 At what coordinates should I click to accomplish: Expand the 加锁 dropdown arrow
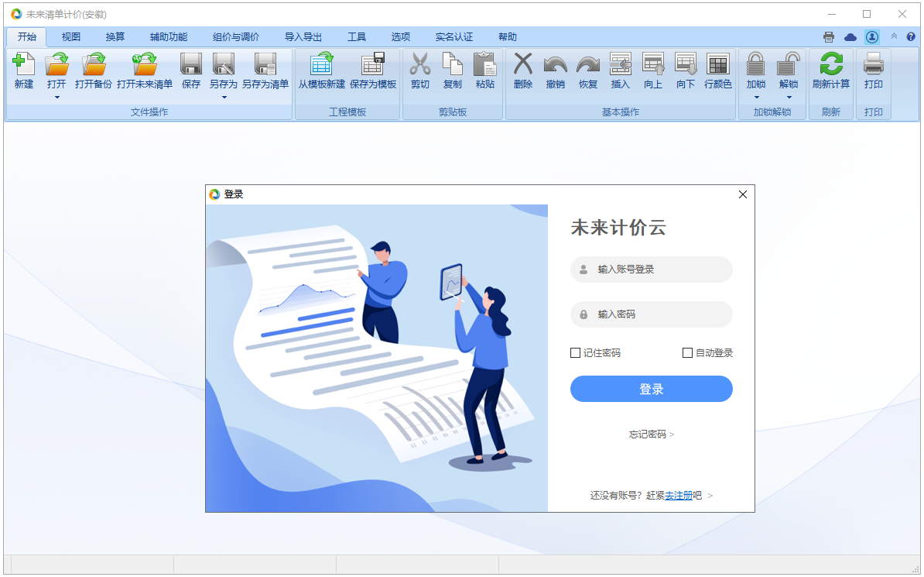click(756, 98)
